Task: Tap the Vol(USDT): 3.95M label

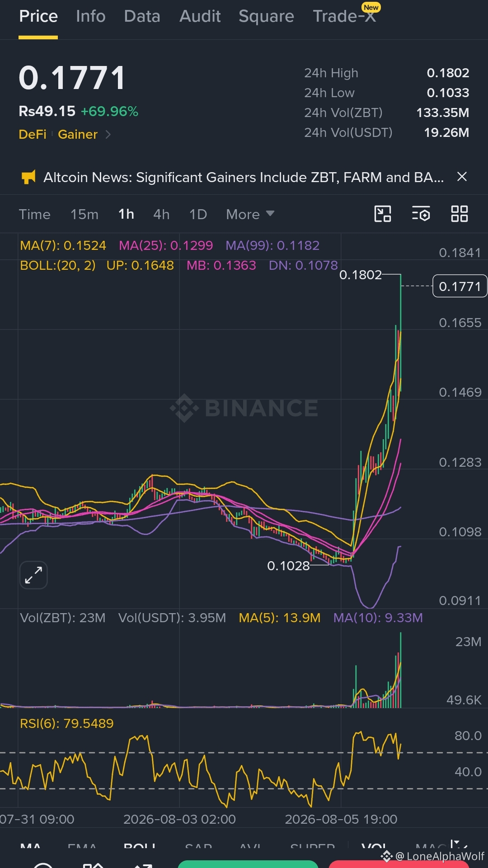Action: [x=172, y=618]
